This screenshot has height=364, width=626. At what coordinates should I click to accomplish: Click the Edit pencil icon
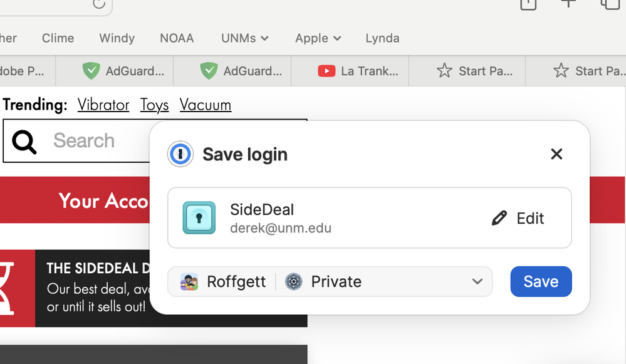[x=499, y=218]
